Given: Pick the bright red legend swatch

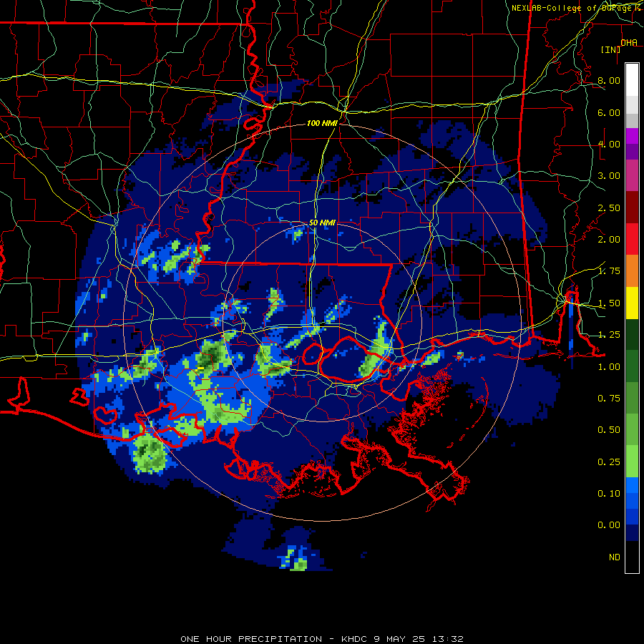Looking at the screenshot, I should tap(632, 239).
